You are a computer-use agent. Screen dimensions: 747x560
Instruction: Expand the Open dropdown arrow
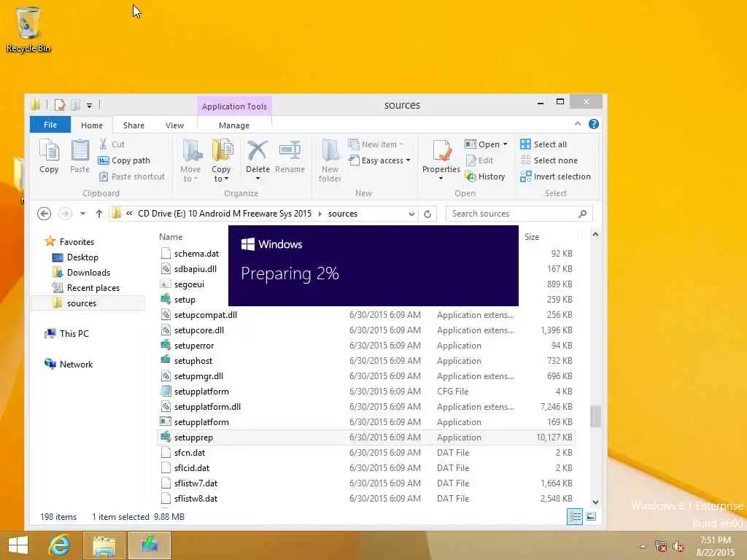pyautogui.click(x=505, y=144)
